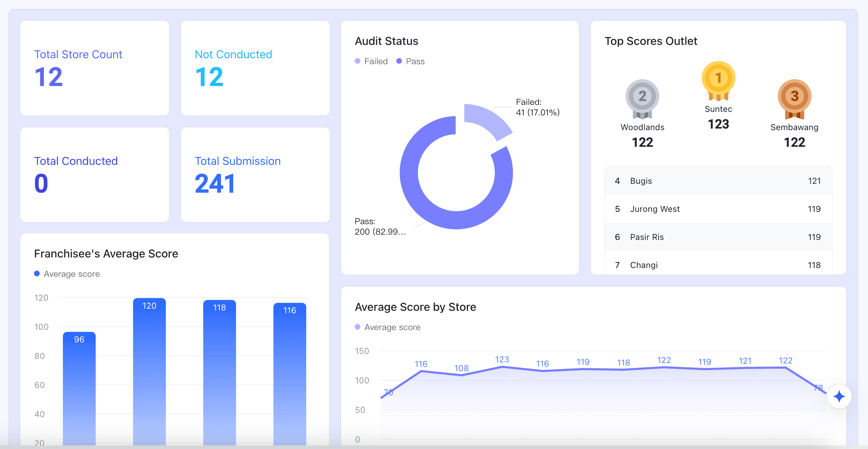Select the Pasir Ris ranking row
The image size is (868, 449).
(x=718, y=237)
